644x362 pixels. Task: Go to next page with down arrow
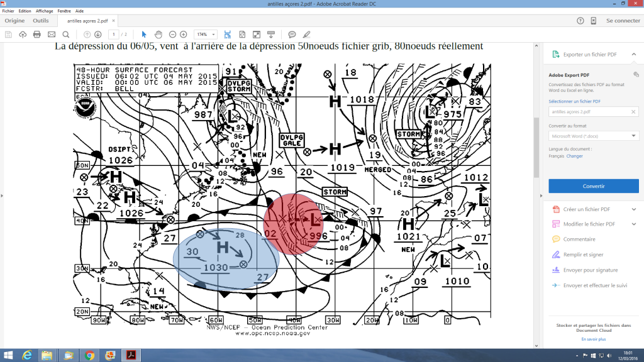[x=97, y=35]
